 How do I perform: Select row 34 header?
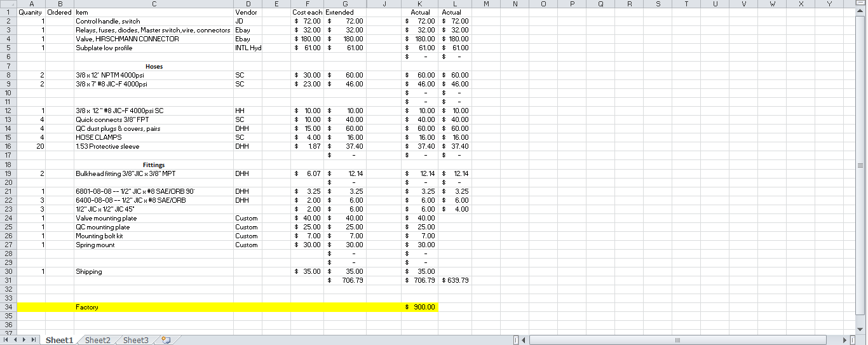(8, 307)
